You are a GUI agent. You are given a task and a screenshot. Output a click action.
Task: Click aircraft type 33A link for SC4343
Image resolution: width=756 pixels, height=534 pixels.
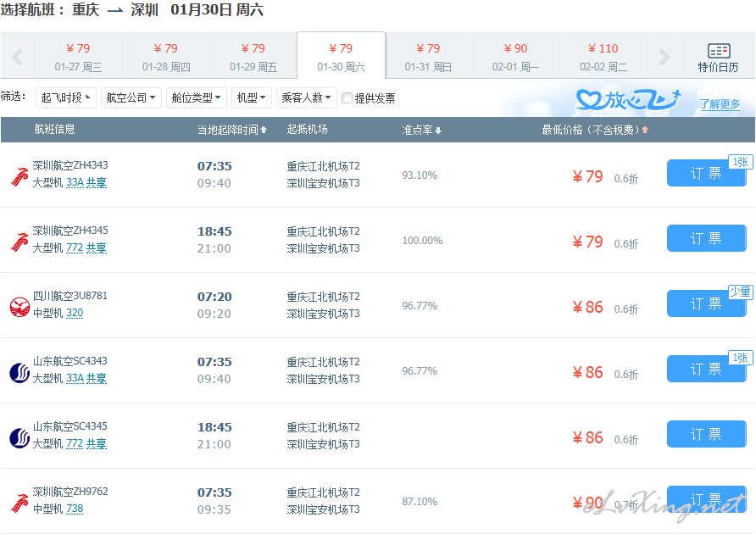coord(75,379)
